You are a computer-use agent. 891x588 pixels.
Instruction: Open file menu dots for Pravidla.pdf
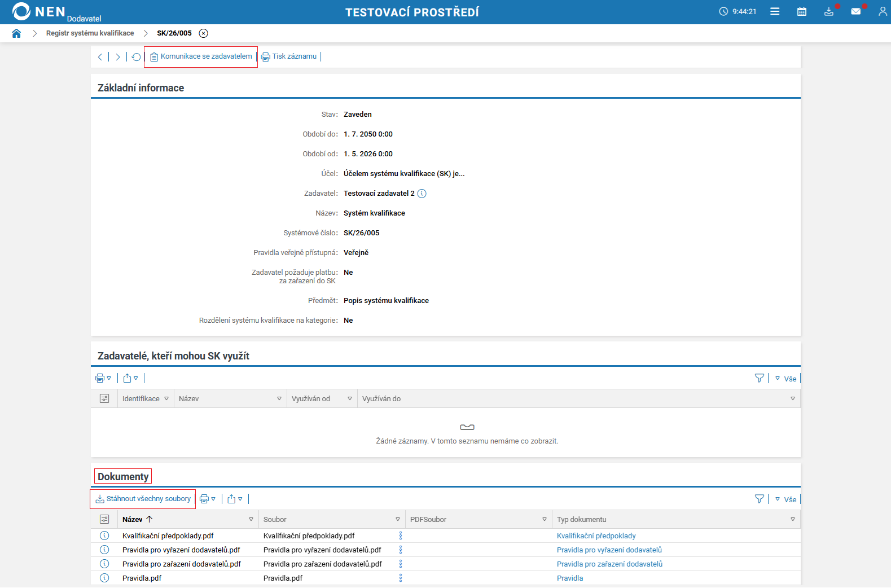point(401,578)
